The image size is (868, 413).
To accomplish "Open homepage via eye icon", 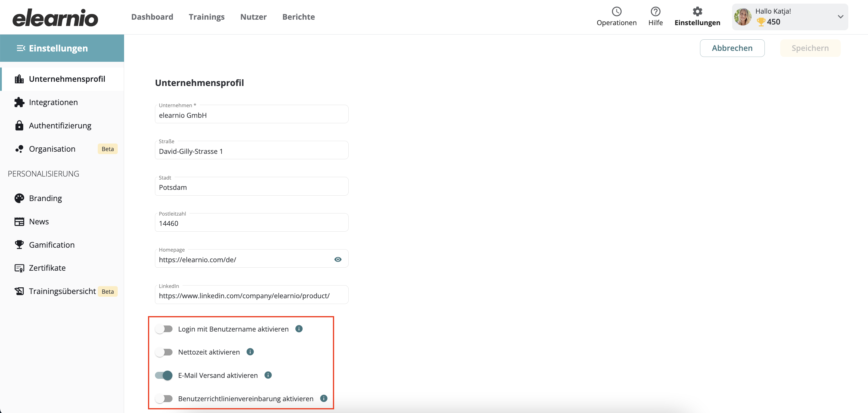I will 338,259.
